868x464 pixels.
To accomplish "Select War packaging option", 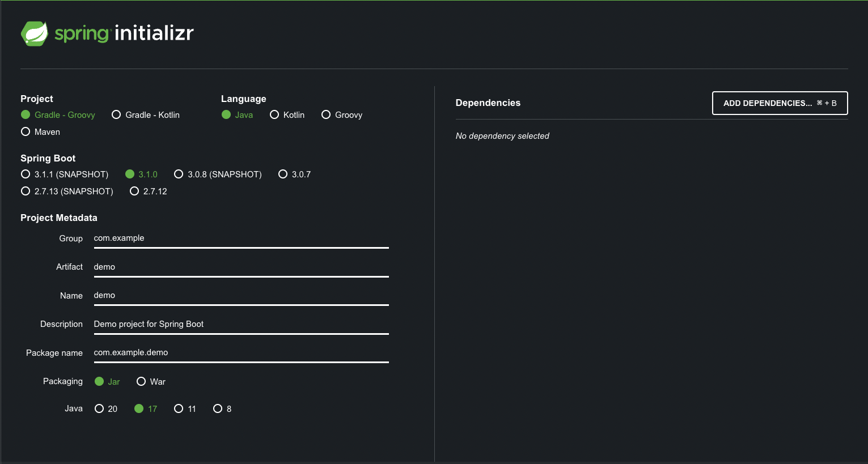I will pos(151,382).
